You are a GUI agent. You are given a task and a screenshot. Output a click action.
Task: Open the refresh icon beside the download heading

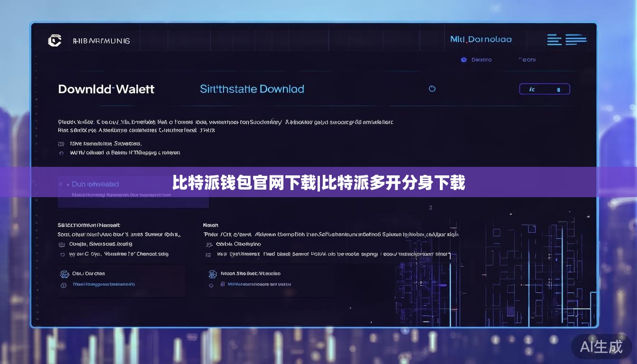tap(432, 89)
